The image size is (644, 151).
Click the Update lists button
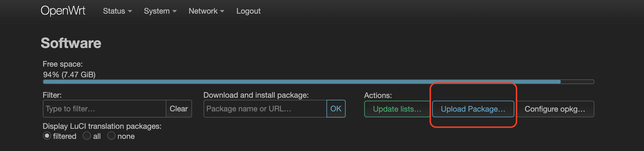(397, 109)
